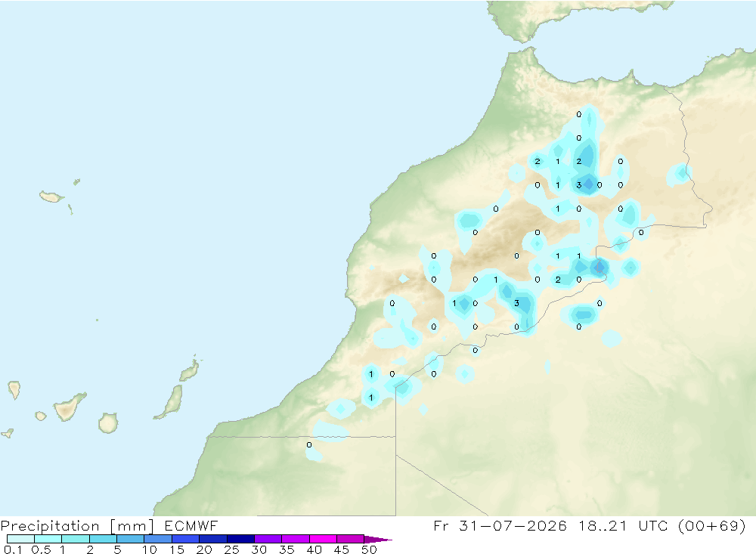Click the '0' value in Western Sahara
Viewport: 756px width, 554px height.
click(309, 445)
